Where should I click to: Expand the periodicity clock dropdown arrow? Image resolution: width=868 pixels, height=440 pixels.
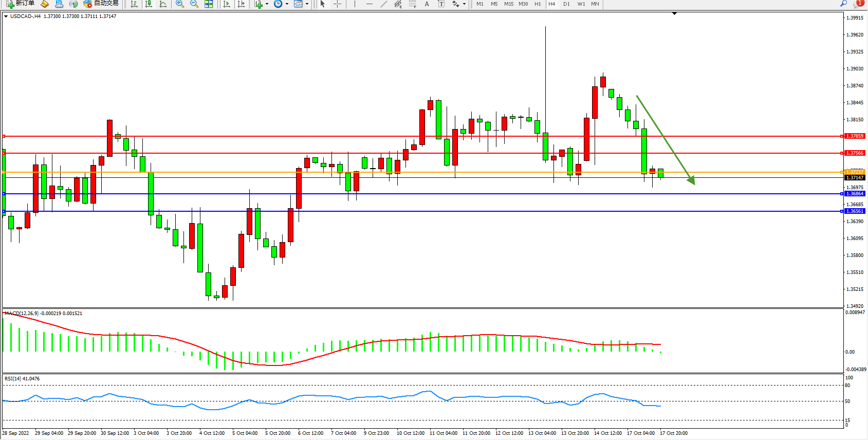point(286,4)
